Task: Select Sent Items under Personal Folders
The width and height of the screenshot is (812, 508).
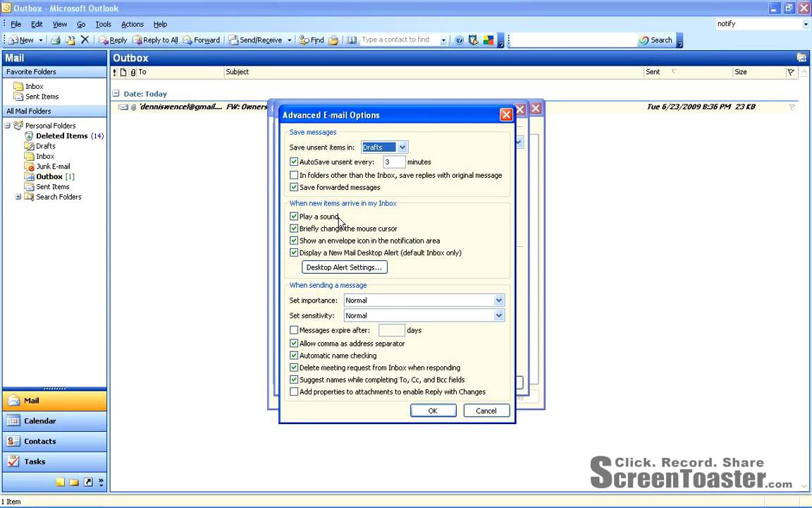Action: 47,186
